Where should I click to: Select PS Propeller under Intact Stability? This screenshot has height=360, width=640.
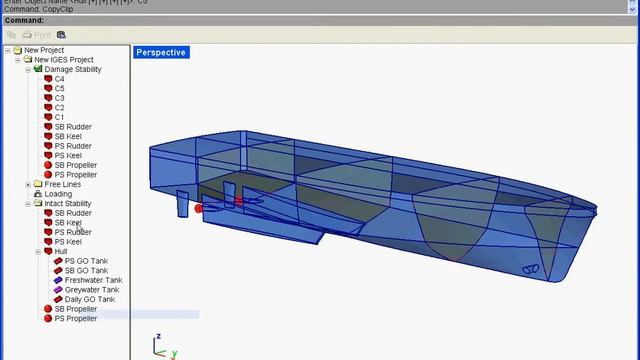point(76,318)
